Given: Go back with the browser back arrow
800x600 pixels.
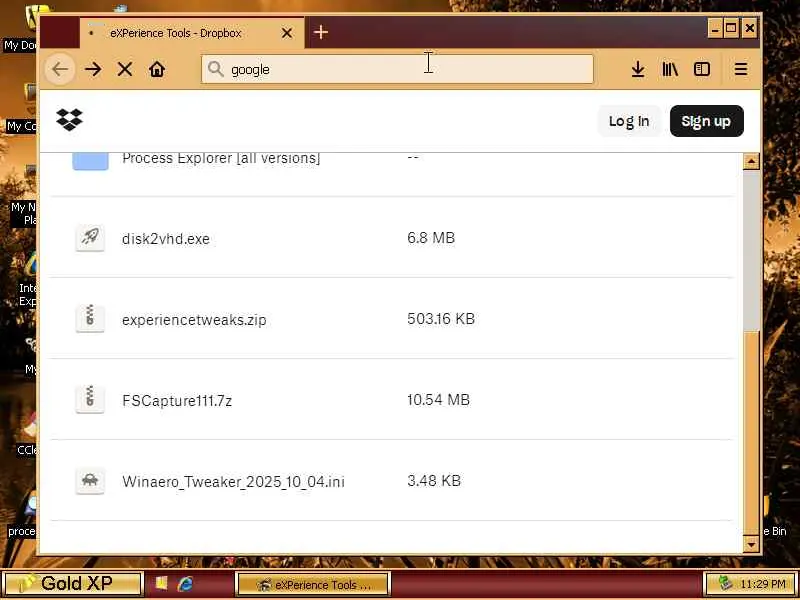Looking at the screenshot, I should pyautogui.click(x=60, y=69).
